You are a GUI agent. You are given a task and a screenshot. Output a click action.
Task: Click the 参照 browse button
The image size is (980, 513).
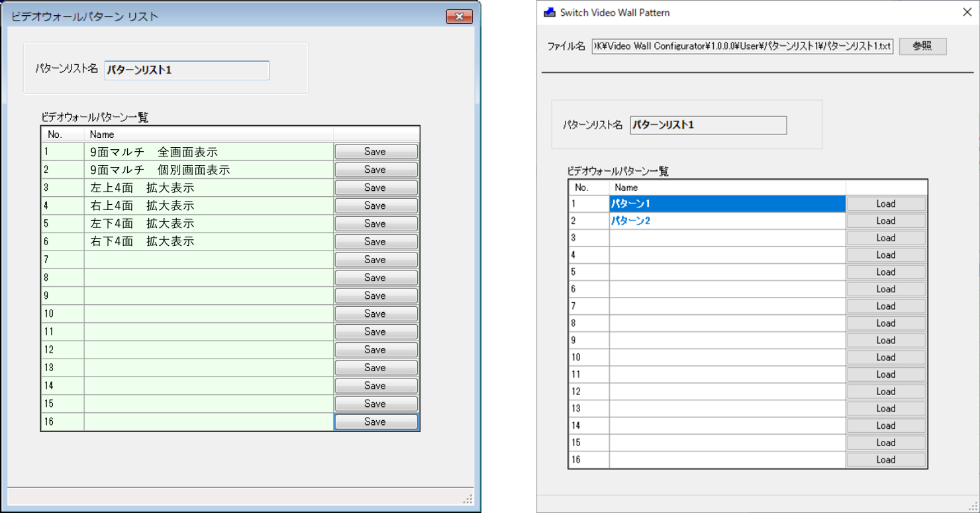point(922,46)
